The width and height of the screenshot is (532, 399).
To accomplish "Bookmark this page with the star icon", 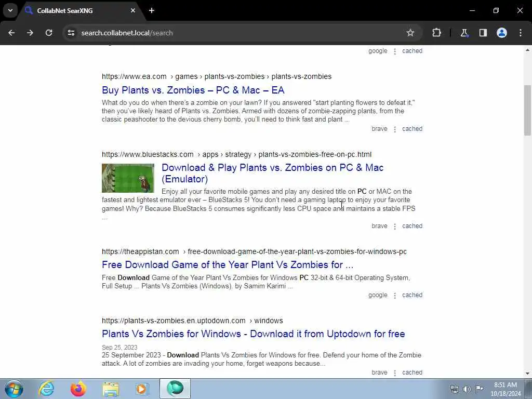I will click(410, 33).
